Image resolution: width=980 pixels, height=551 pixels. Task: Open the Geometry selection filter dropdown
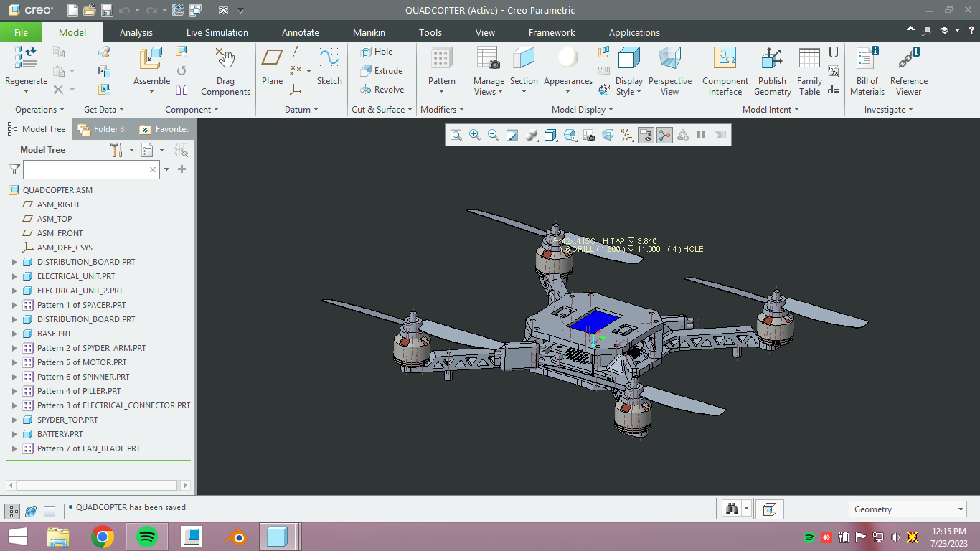[961, 509]
